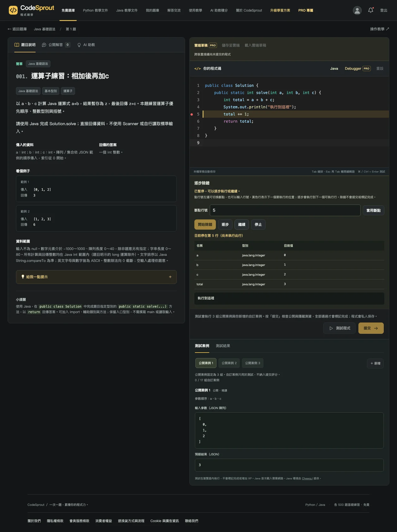The image size is (397, 532).
Task: Open the Debugger PRO option
Action: click(358, 69)
